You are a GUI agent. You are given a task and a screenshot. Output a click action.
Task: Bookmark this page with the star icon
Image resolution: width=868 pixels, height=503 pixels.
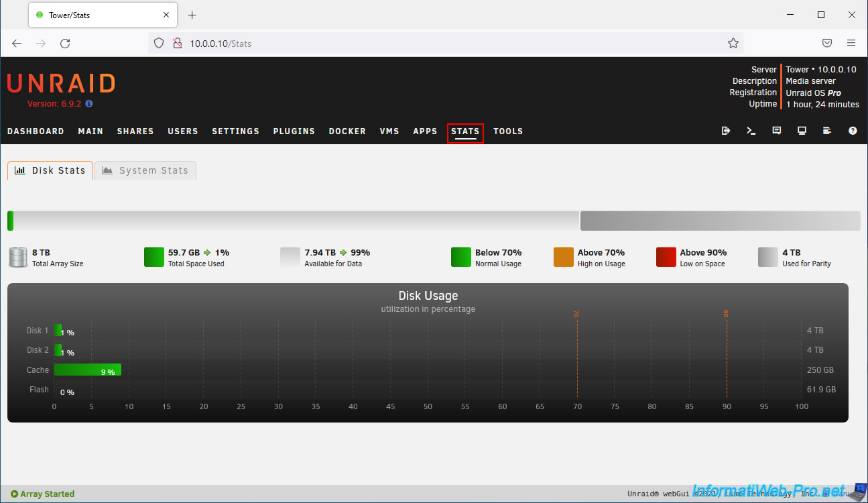733,44
